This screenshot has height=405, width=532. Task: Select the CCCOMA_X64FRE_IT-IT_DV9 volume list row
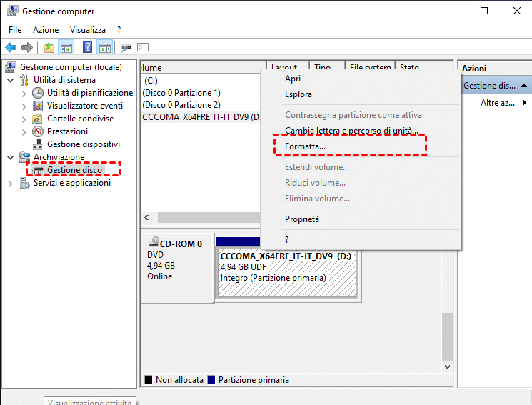(x=201, y=117)
